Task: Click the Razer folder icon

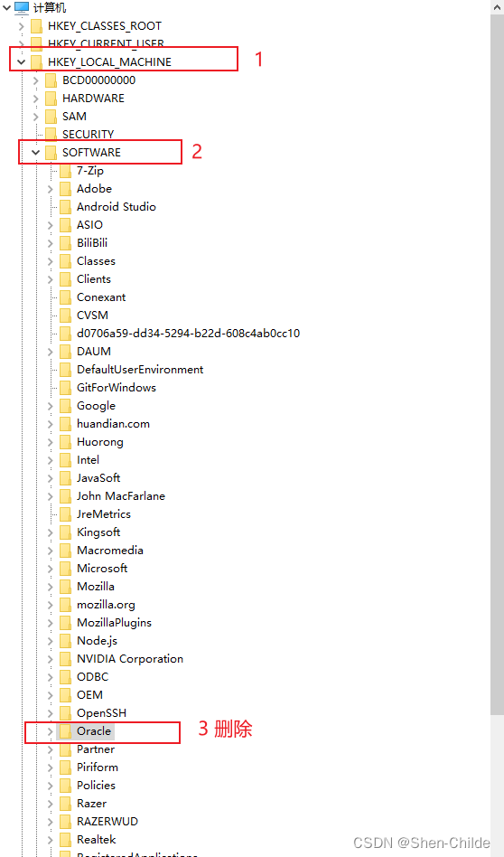Action: point(66,804)
